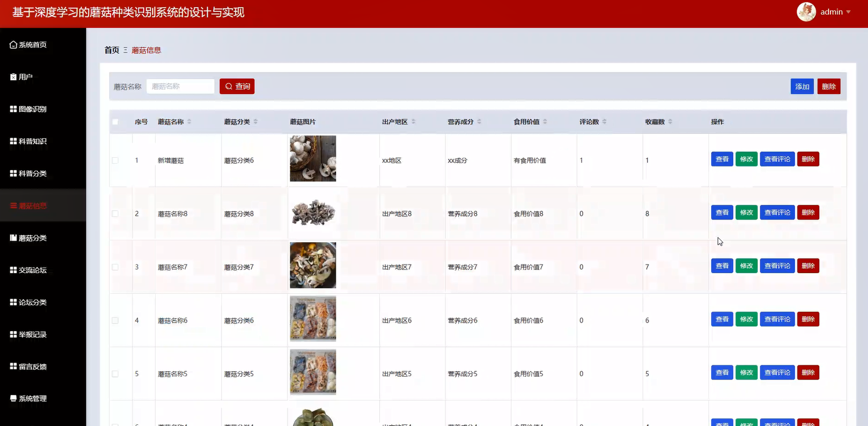Open mushroom image of 蘑菇名称8 row
This screenshot has height=426, width=868.
point(313,212)
